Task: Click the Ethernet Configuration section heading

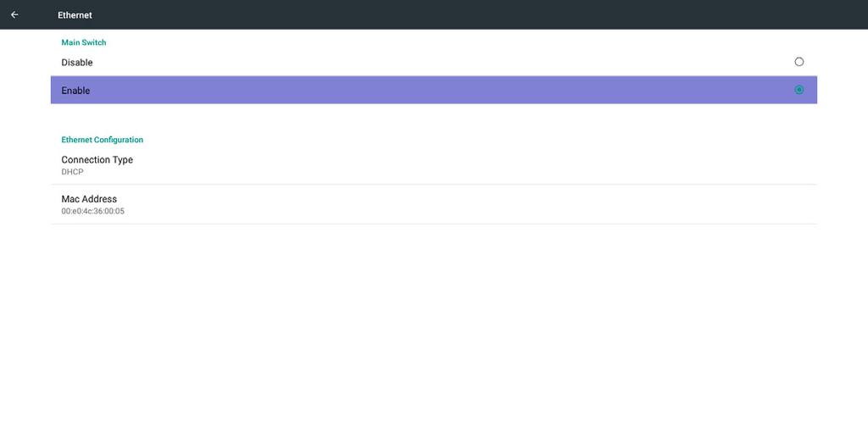Action: click(103, 140)
